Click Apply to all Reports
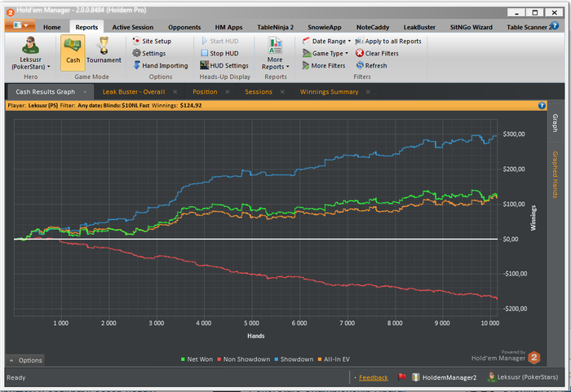Screen dimensions: 571x392 coord(388,41)
